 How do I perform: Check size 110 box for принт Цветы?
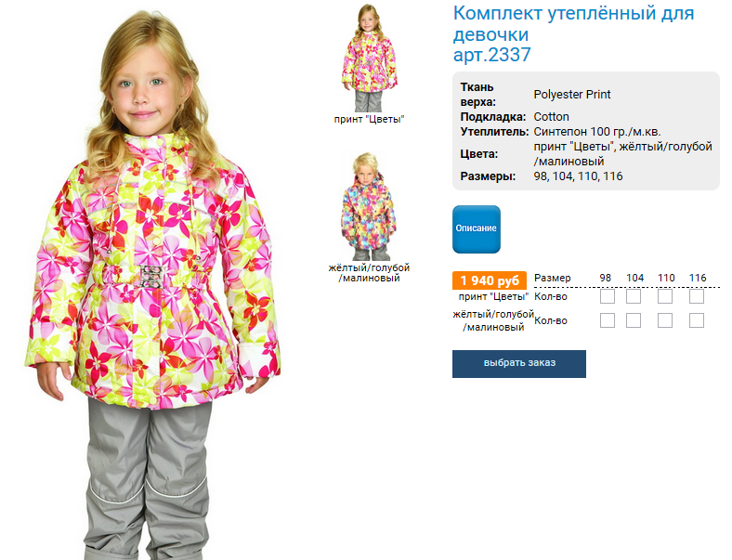click(x=665, y=296)
